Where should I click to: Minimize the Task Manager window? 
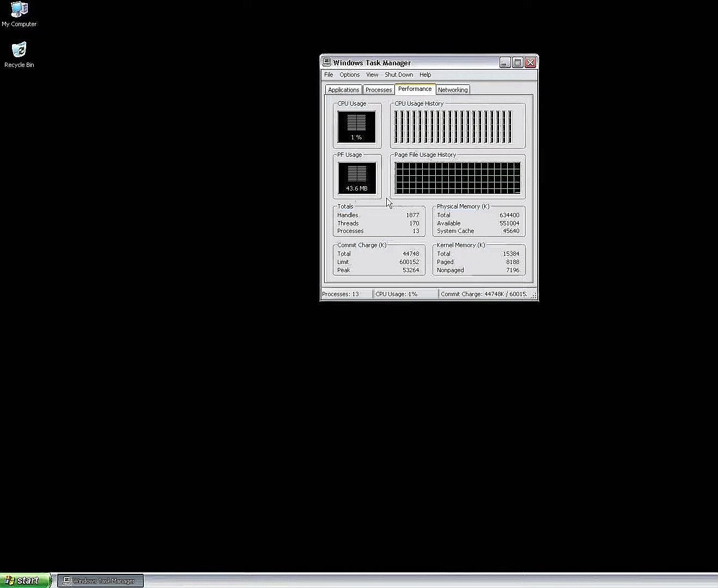[x=505, y=63]
